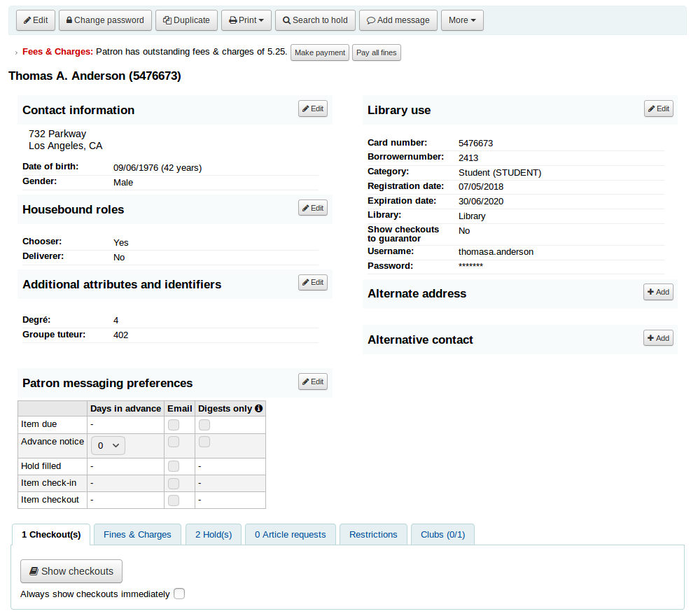This screenshot has width=691, height=616.
Task: Open the 2 Hold(s) tab
Action: pos(214,534)
